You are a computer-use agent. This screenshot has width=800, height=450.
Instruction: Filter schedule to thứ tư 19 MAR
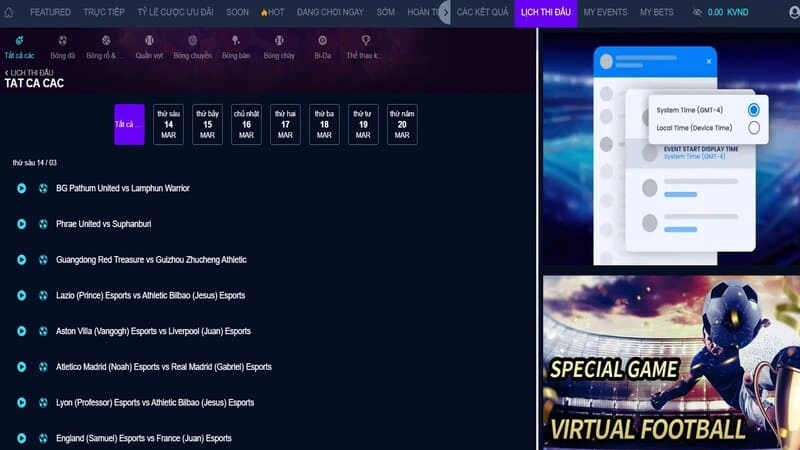point(363,124)
